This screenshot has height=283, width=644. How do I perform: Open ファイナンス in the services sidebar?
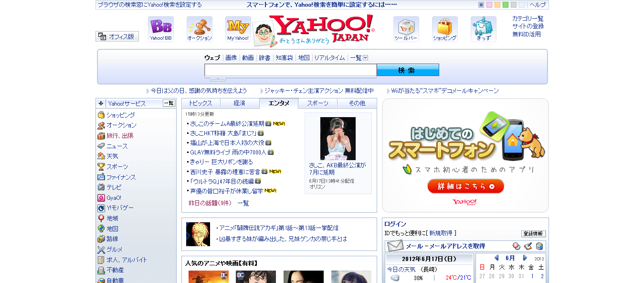click(121, 177)
